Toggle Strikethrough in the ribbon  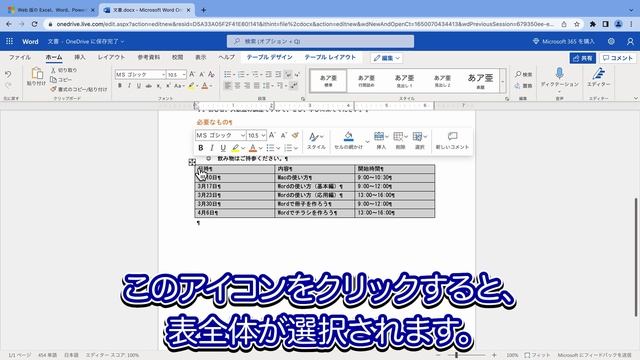(x=149, y=86)
